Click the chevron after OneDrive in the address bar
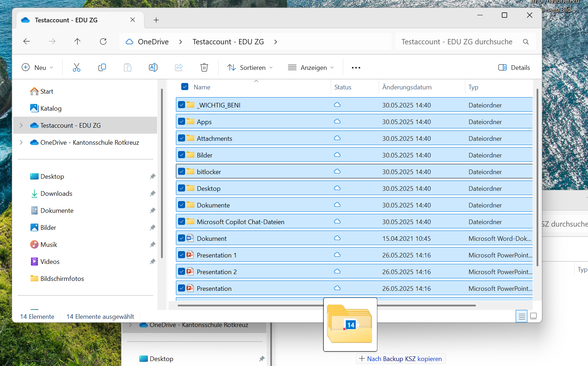Screen dimensions: 588x366 tap(181, 42)
